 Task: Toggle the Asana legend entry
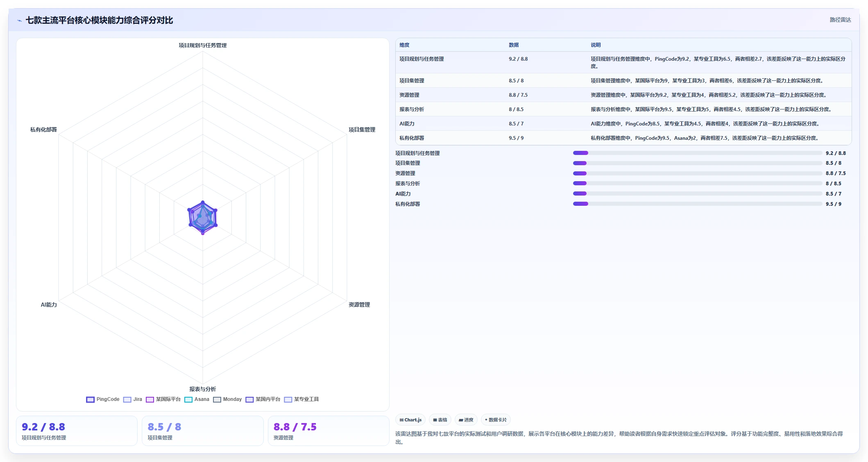tap(197, 399)
